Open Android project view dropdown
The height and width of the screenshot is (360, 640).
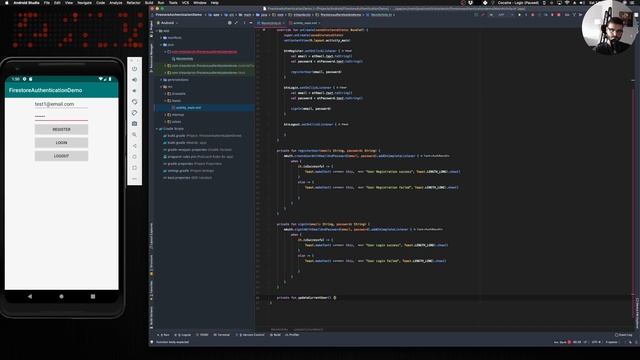pos(168,23)
